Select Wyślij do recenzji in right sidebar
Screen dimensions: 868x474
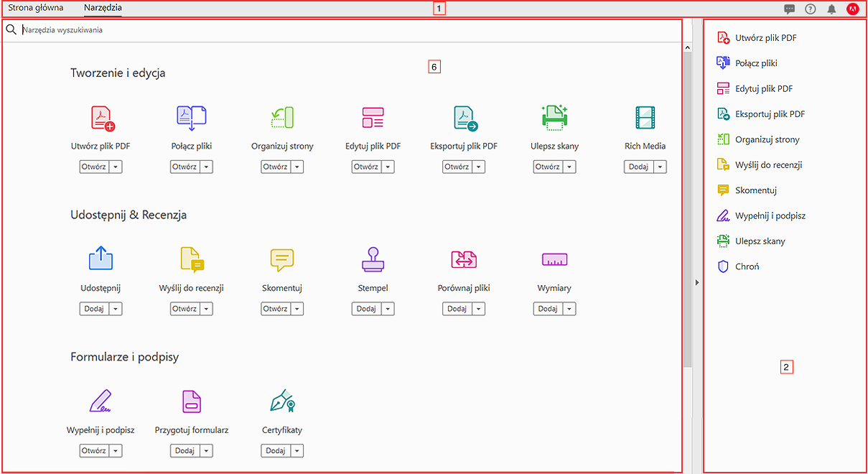tap(760, 165)
